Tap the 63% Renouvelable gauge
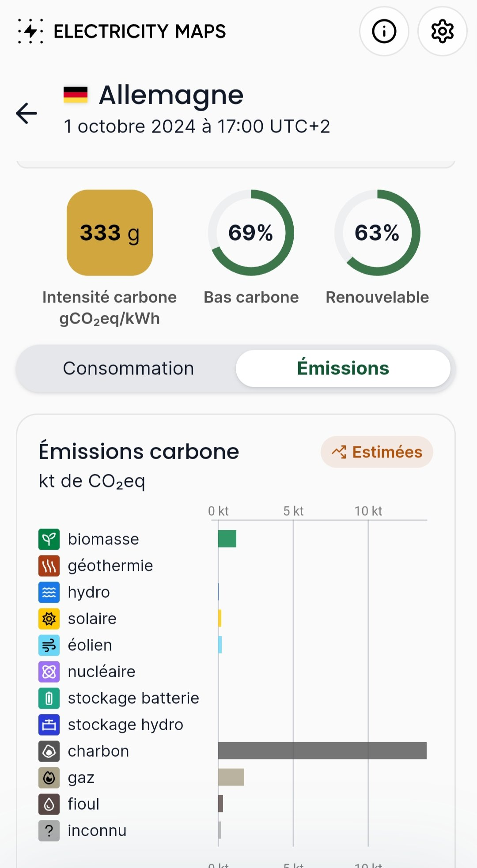This screenshot has width=477, height=868. [x=377, y=233]
